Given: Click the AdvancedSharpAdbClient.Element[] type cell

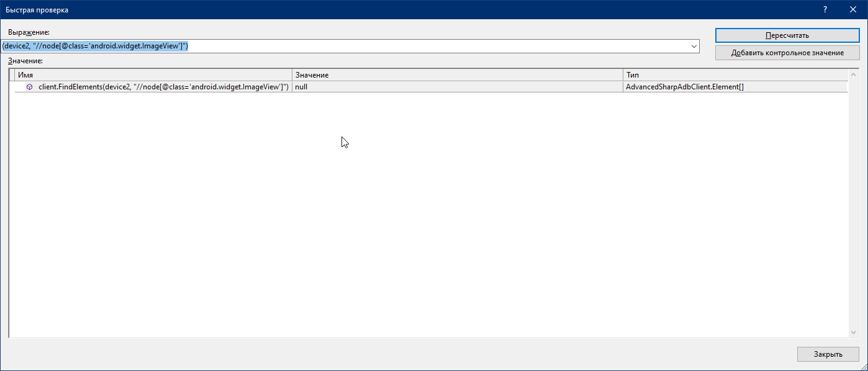Looking at the screenshot, I should click(683, 86).
